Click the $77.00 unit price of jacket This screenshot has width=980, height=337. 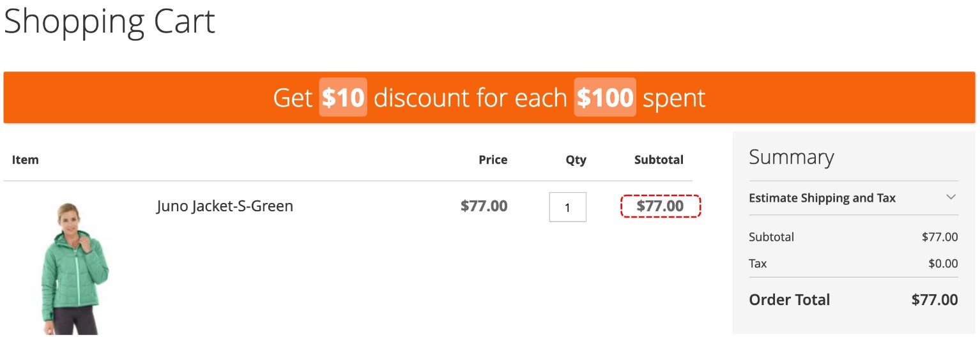click(484, 206)
